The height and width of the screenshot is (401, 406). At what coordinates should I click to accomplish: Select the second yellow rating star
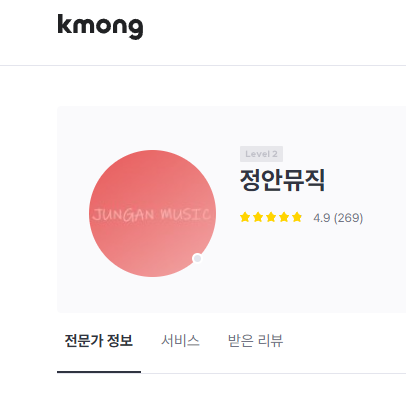258,217
